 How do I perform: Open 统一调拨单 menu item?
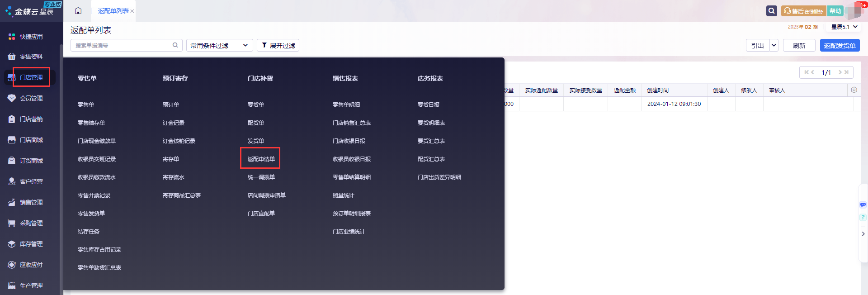(261, 177)
